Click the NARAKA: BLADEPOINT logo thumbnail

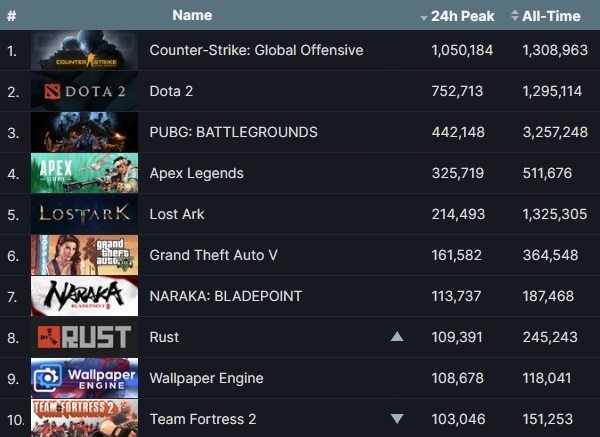click(84, 296)
